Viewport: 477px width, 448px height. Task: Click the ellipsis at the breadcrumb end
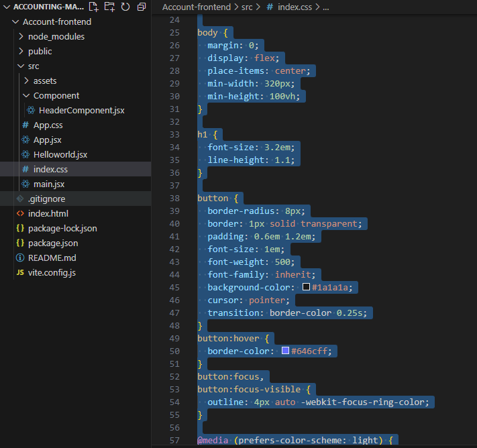click(x=326, y=7)
